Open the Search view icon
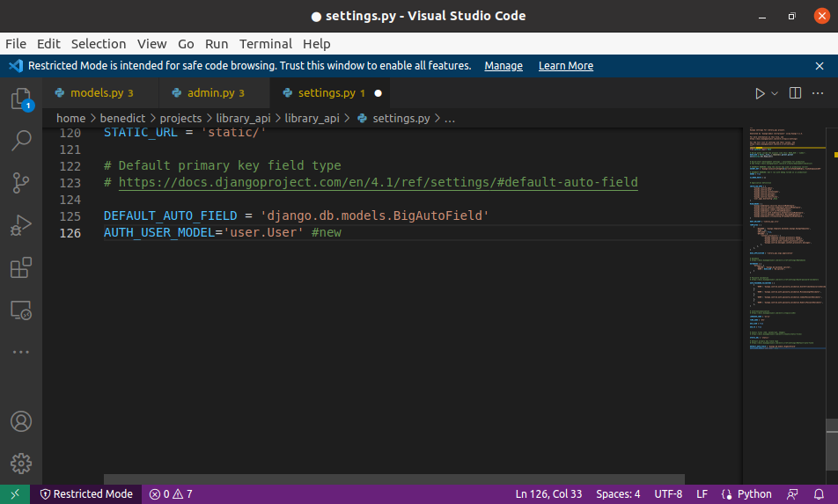Image resolution: width=838 pixels, height=504 pixels. (x=21, y=141)
